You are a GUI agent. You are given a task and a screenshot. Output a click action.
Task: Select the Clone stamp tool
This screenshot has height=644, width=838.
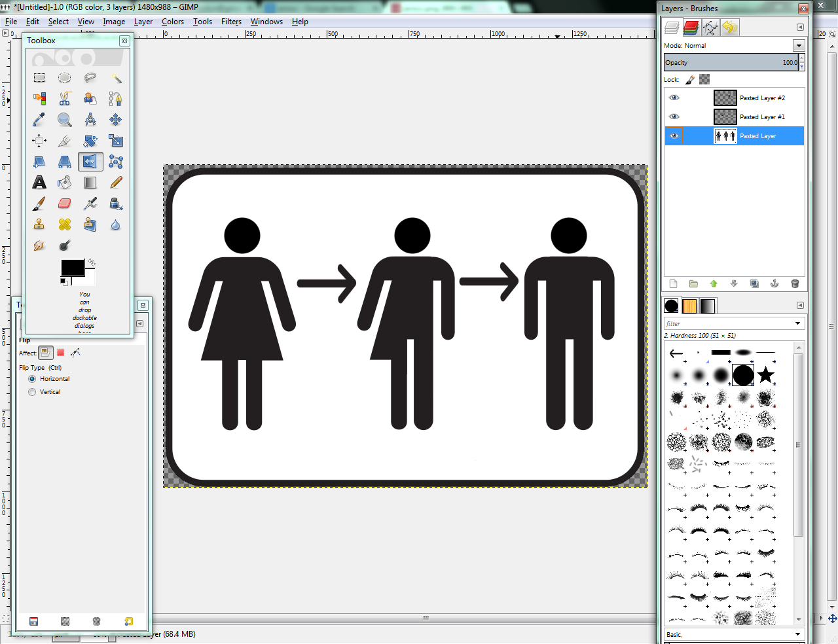[x=39, y=224]
